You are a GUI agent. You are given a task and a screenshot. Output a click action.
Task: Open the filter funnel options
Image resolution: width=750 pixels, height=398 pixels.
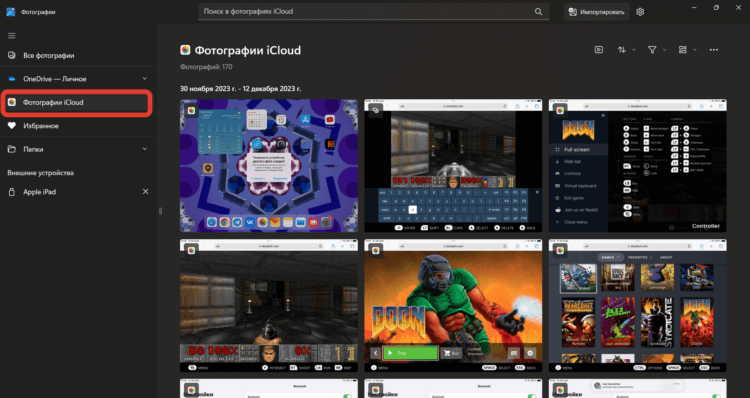click(x=652, y=50)
